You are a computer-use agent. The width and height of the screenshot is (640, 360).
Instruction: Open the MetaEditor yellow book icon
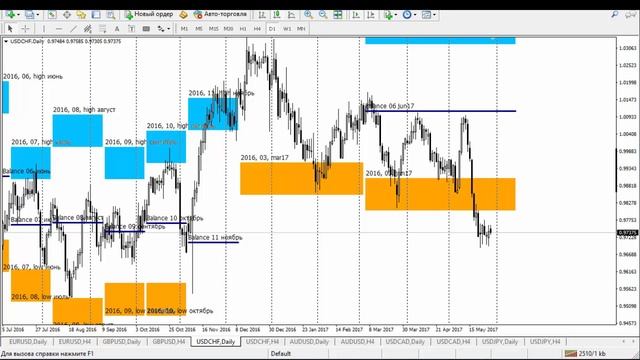click(x=184, y=15)
